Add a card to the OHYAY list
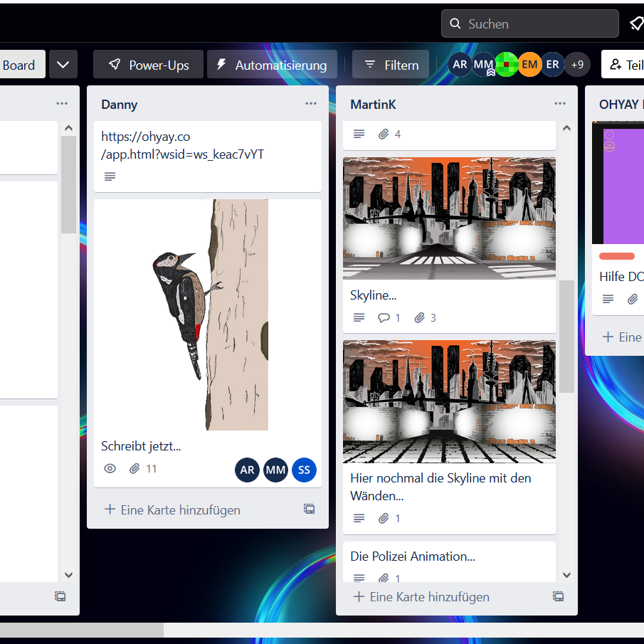The width and height of the screenshot is (644, 644). (x=622, y=337)
